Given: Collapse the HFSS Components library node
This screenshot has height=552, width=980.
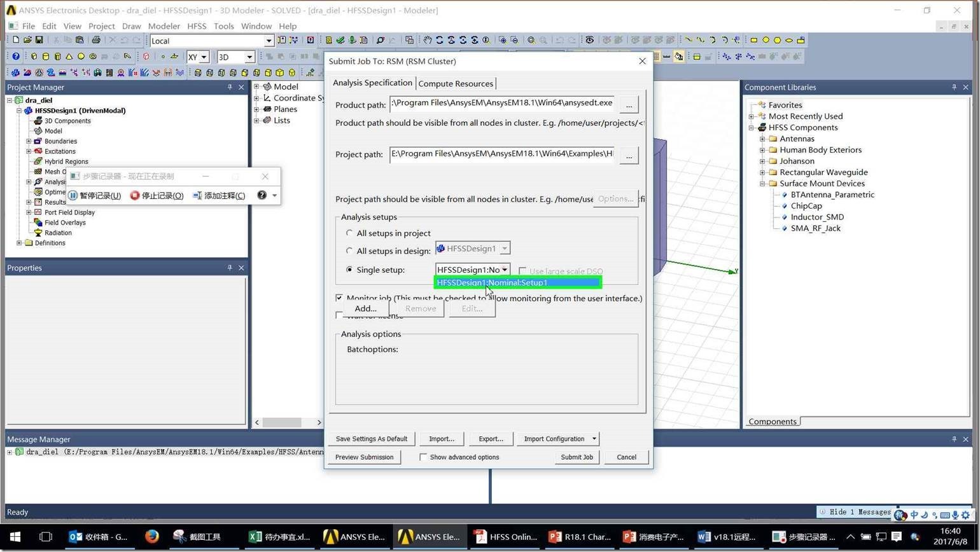Looking at the screenshot, I should [x=752, y=128].
